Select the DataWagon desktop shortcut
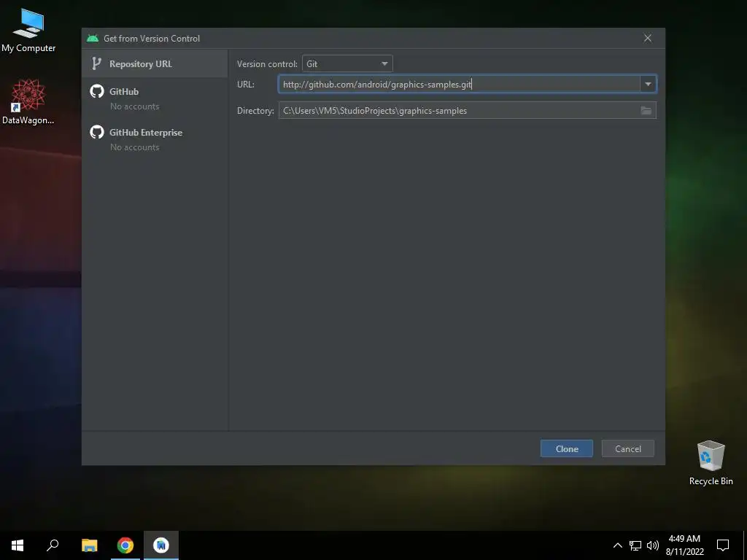Viewport: 747px width, 560px height. 28,102
